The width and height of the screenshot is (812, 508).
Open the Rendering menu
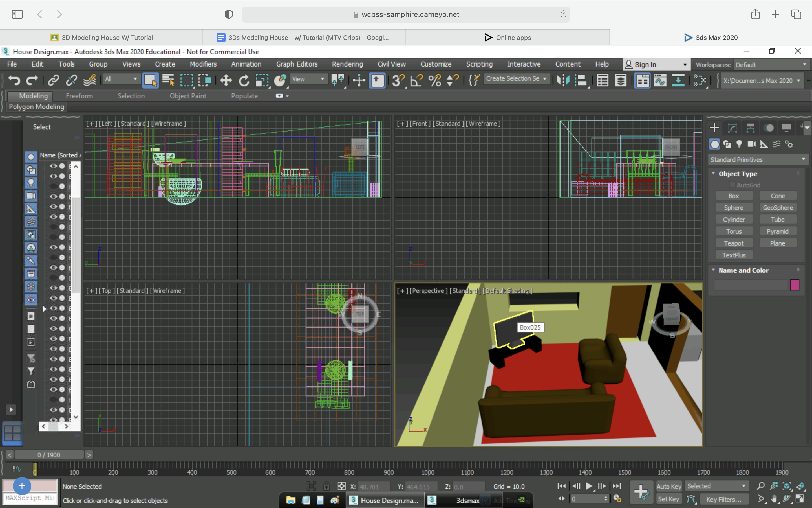tap(347, 64)
